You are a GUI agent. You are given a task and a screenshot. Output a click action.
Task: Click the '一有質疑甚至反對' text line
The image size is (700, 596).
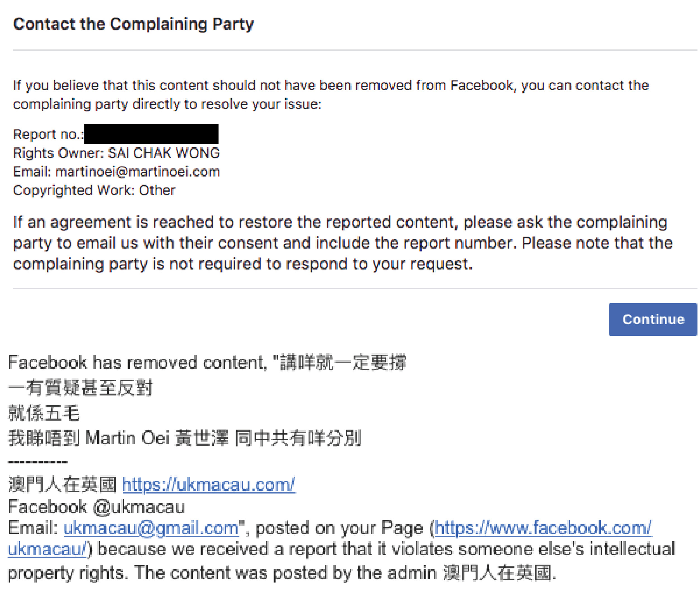pyautogui.click(x=80, y=387)
